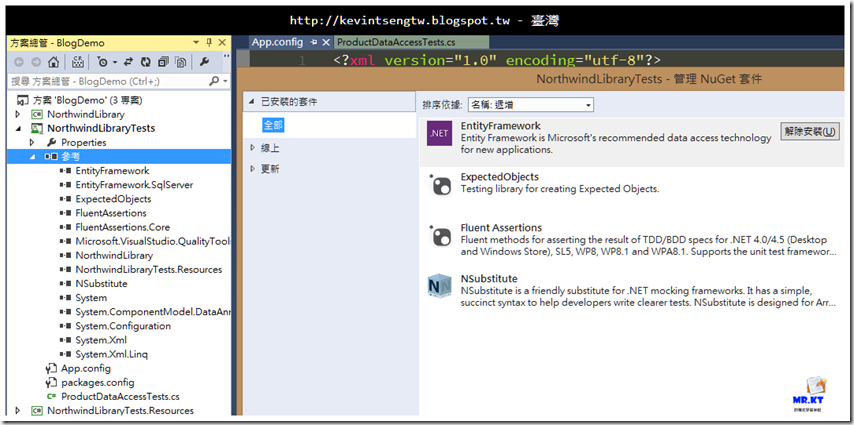Select the FluentAssertions reference
This screenshot has width=854, height=425.
pos(111,213)
